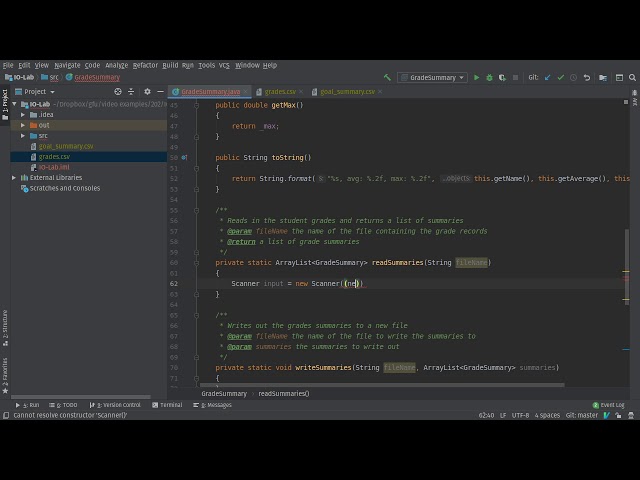Open the Structure side tab
The image size is (640, 480).
point(5,328)
